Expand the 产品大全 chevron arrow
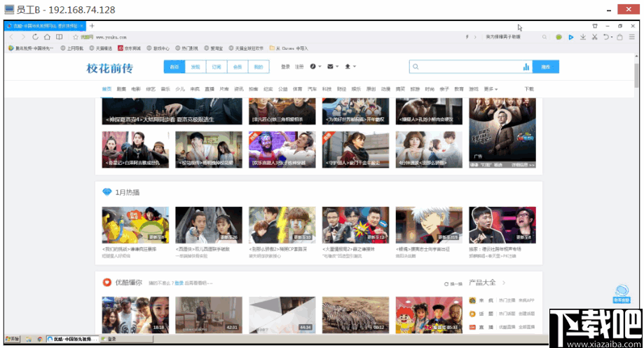The height and width of the screenshot is (348, 644). pyautogui.click(x=504, y=283)
